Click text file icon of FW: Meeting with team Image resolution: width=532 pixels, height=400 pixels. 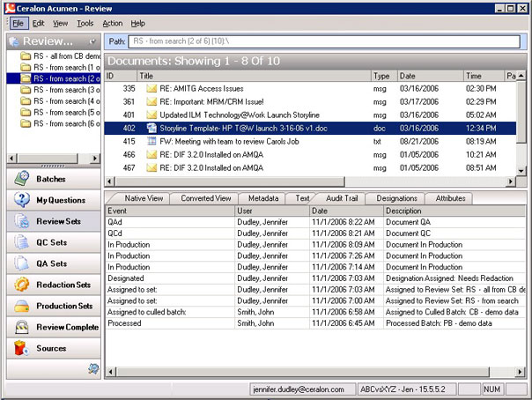(x=151, y=141)
